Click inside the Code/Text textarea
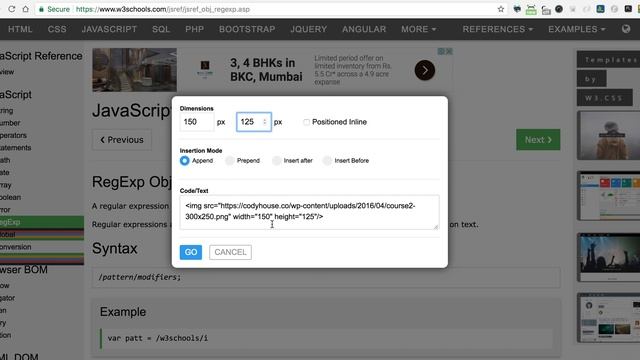 click(x=309, y=212)
